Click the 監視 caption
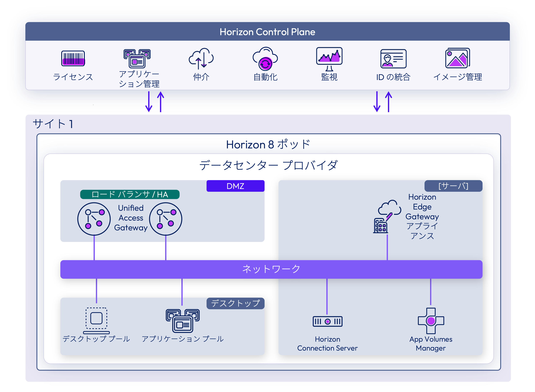 tap(329, 77)
